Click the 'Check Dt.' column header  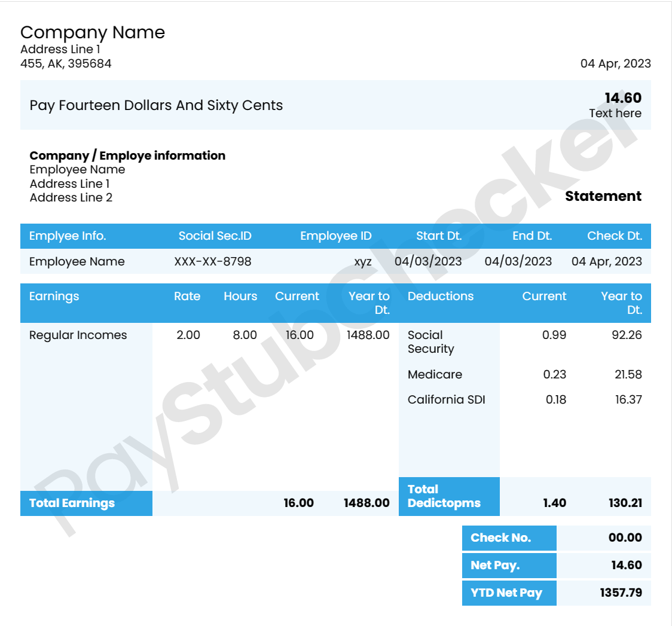(615, 236)
